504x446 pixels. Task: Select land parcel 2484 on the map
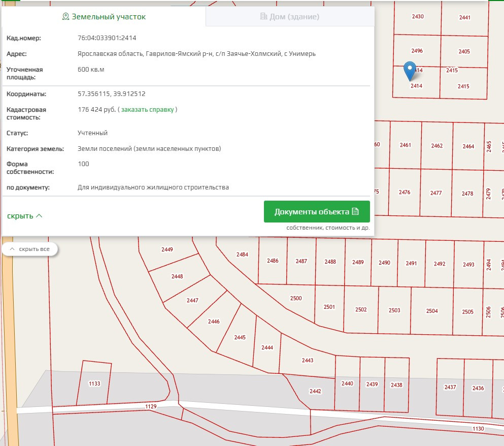242,254
